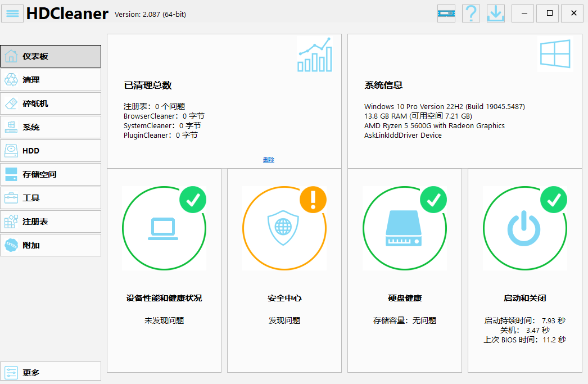Open the 工具 section
The image size is (588, 384).
click(51, 198)
